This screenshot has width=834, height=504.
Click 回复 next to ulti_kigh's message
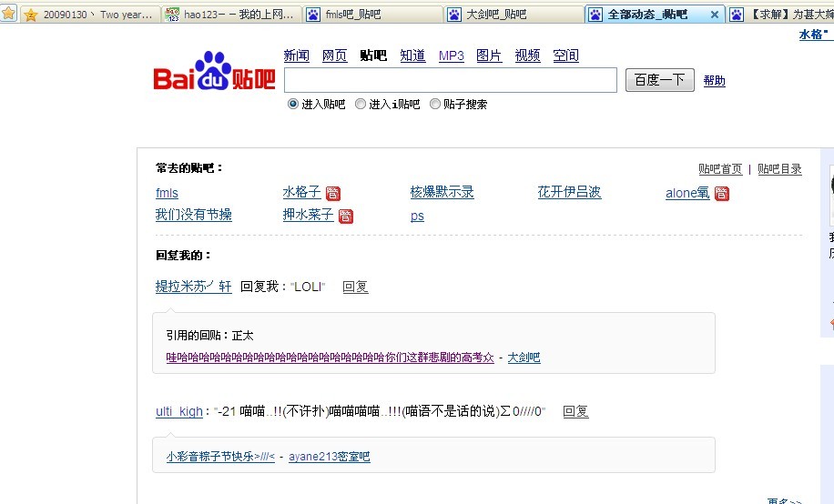pyautogui.click(x=575, y=411)
